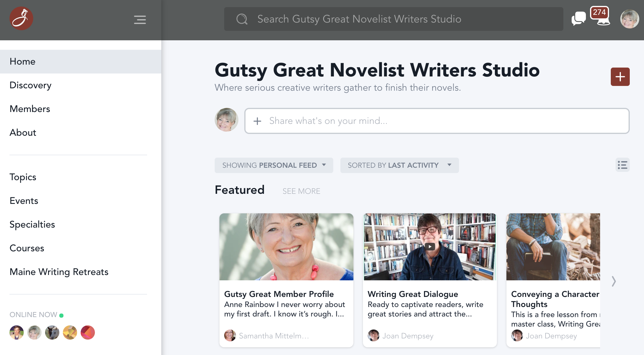Open Specialties in sidebar
Image resolution: width=644 pixels, height=355 pixels.
pyautogui.click(x=81, y=225)
